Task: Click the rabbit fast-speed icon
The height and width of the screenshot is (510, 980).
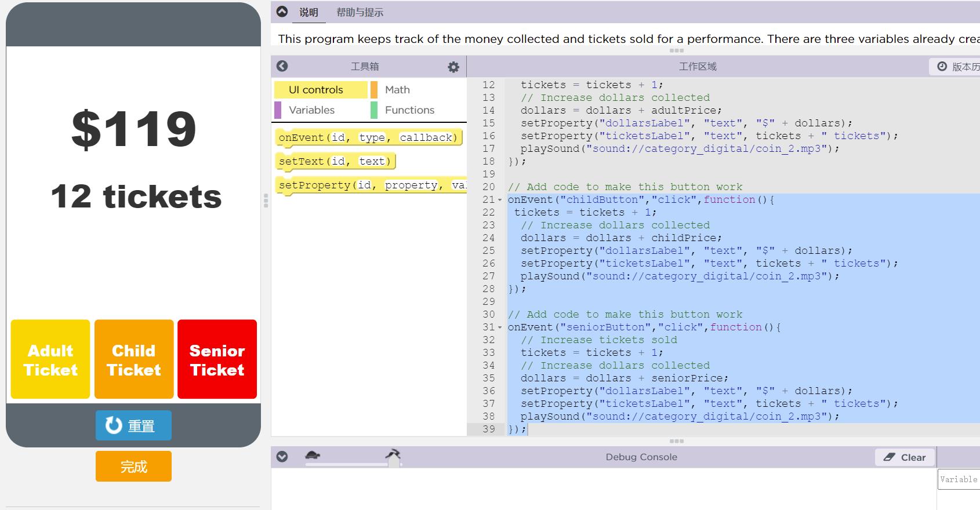Action: [393, 454]
